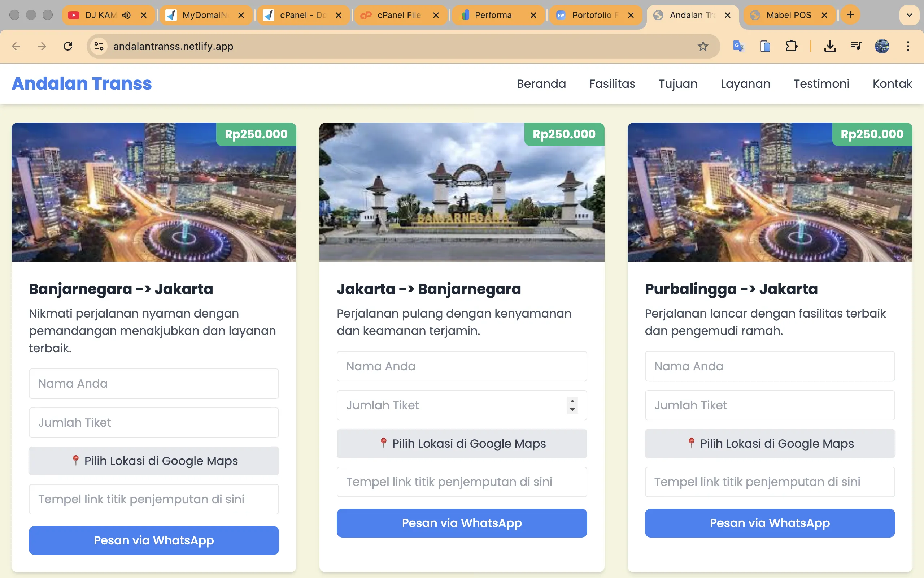Screen dimensions: 924x578
Task: Pilih Lokasi di Google Maps for Jakarta -> Banjarnegara
Action: coord(462,444)
